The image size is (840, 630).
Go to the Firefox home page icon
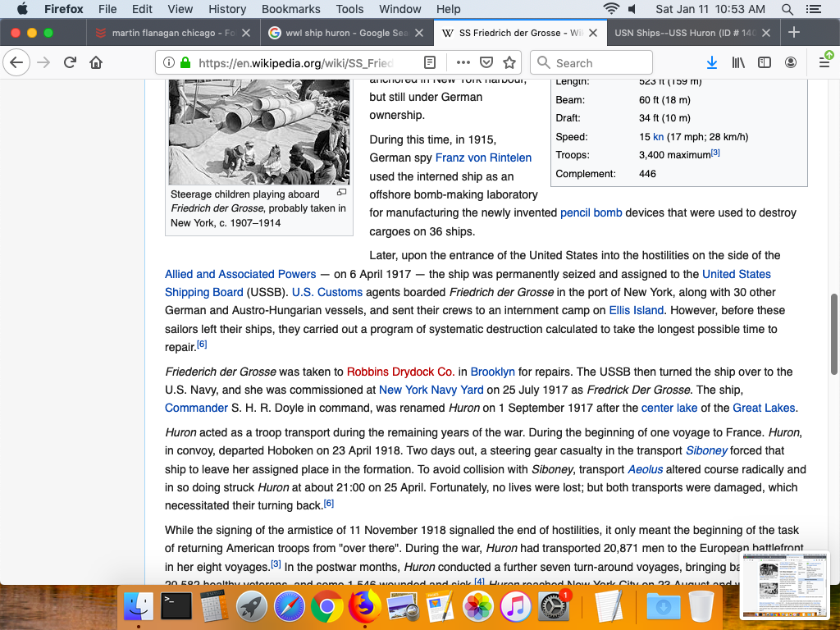coord(96,63)
